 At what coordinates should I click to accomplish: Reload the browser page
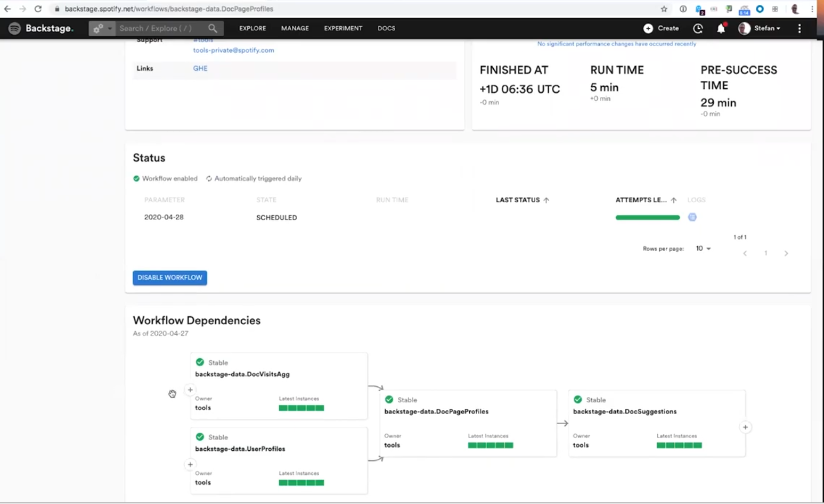click(x=38, y=9)
